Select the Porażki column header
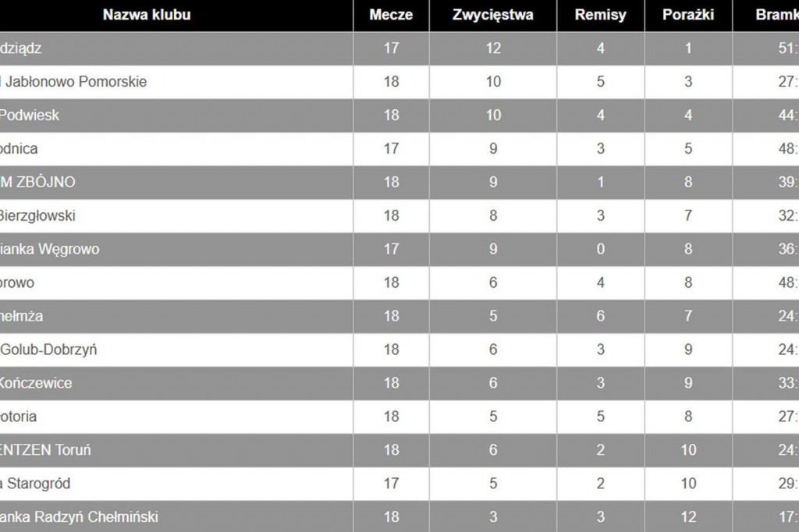The image size is (799, 532). click(x=688, y=15)
